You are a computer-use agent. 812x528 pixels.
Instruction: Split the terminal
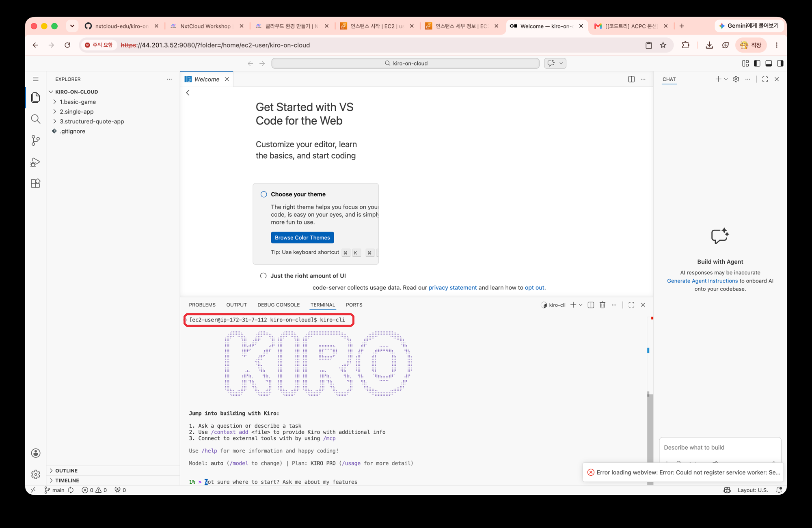[591, 305]
